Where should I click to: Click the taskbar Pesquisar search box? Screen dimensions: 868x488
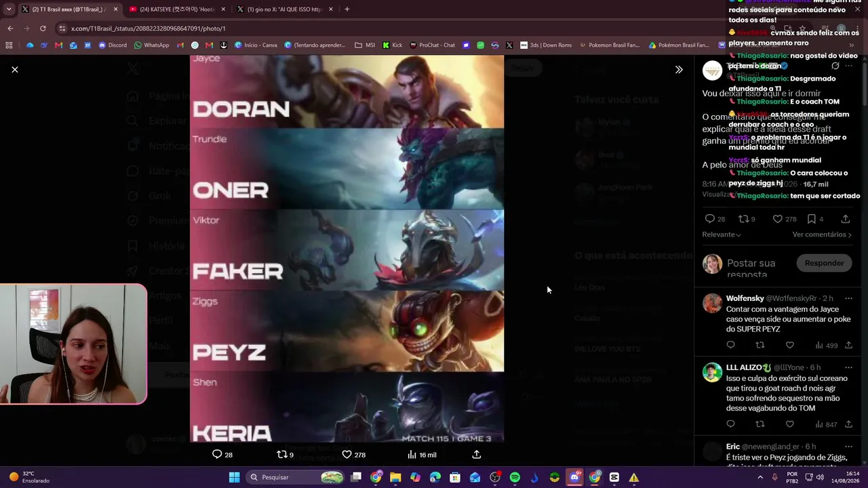pos(295,477)
